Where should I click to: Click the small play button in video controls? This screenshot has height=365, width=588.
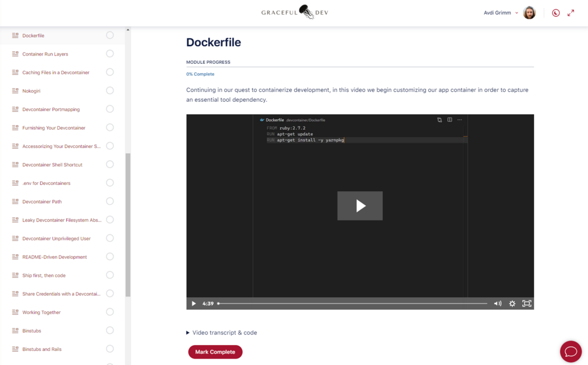pyautogui.click(x=194, y=304)
